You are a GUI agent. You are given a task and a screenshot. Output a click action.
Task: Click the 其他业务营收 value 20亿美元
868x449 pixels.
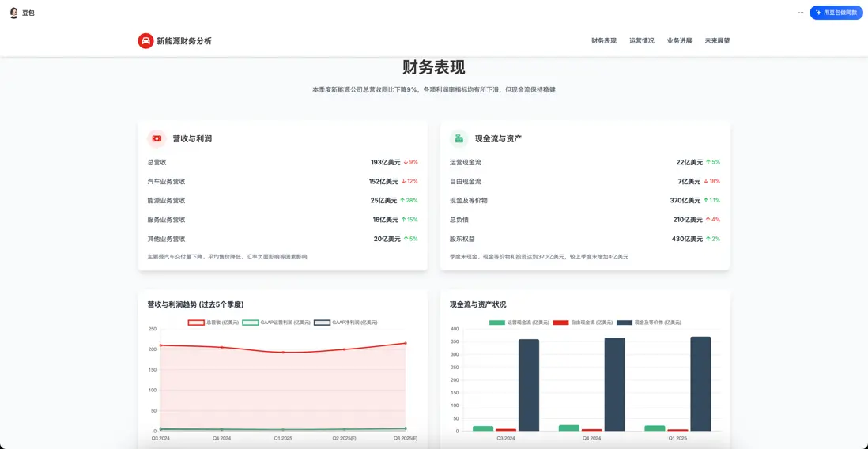point(387,240)
